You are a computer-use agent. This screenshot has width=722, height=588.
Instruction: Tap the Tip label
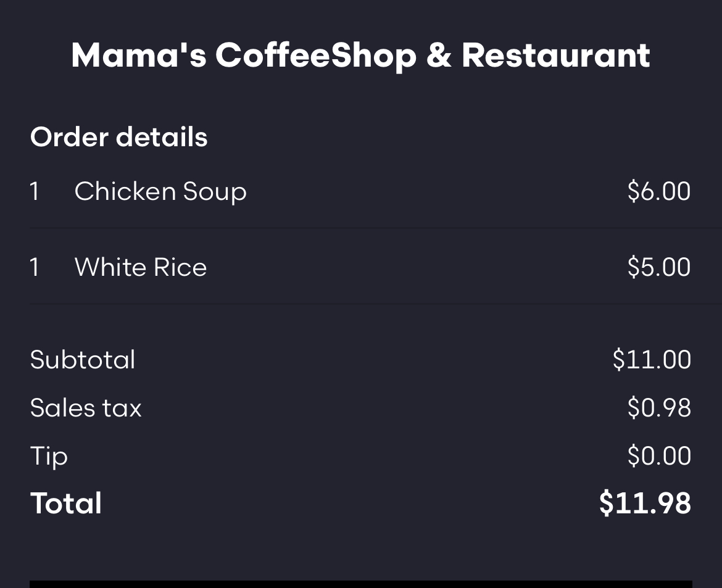click(x=49, y=456)
